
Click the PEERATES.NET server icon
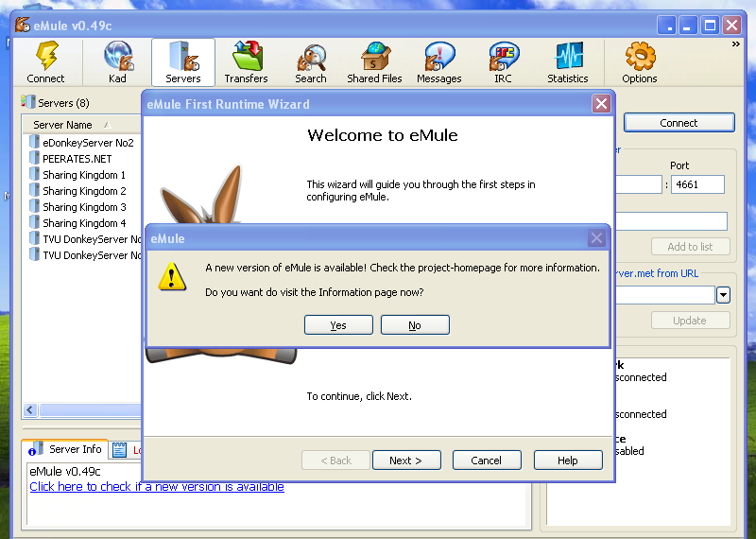point(34,158)
